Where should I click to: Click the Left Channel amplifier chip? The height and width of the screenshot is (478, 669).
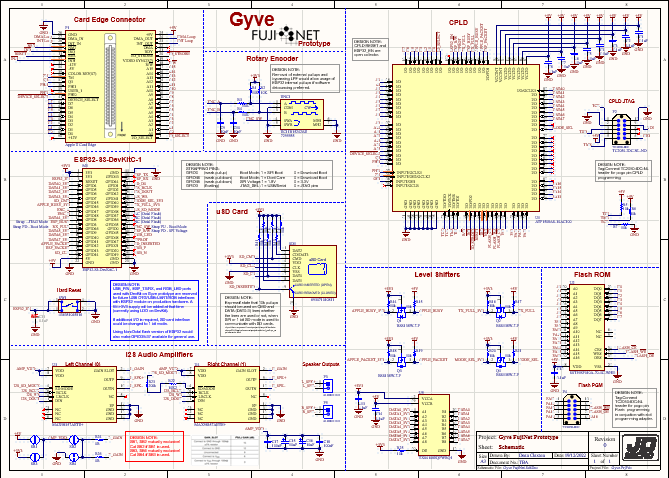pyautogui.click(x=91, y=392)
